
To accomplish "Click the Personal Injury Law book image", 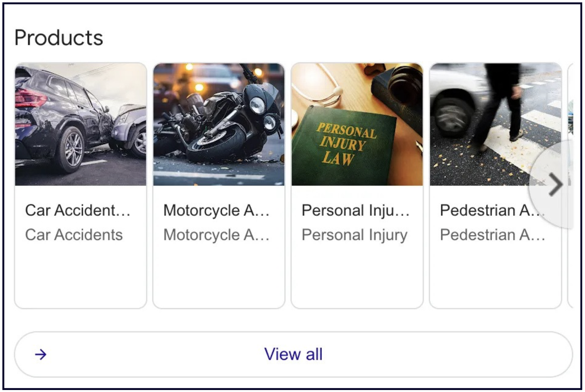I will [357, 124].
